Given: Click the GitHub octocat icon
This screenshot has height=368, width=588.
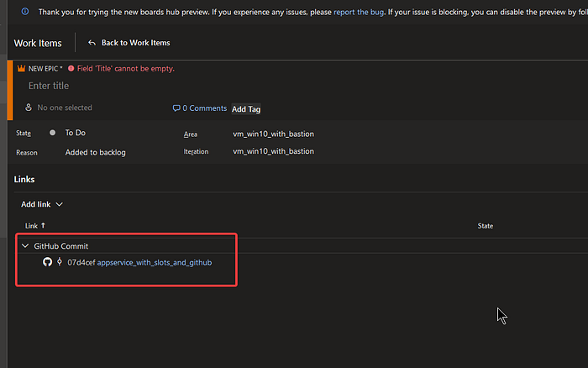Looking at the screenshot, I should click(x=47, y=262).
